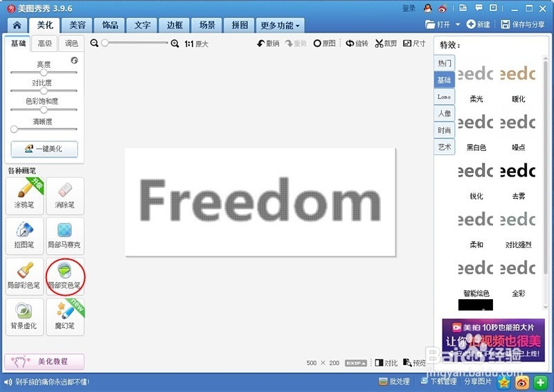Image resolution: width=554 pixels, height=392 pixels.
Task: Click 分享图片 share image
Action: [x=478, y=382]
